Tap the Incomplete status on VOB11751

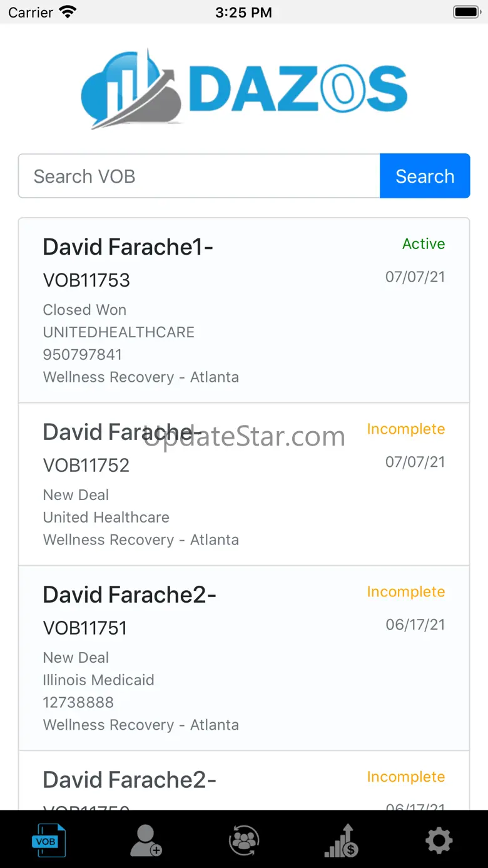[406, 592]
